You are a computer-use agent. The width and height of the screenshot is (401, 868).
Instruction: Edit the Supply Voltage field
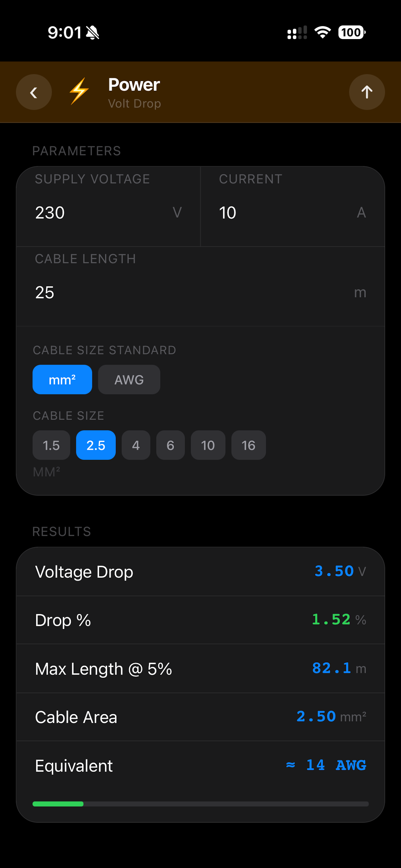(108, 207)
